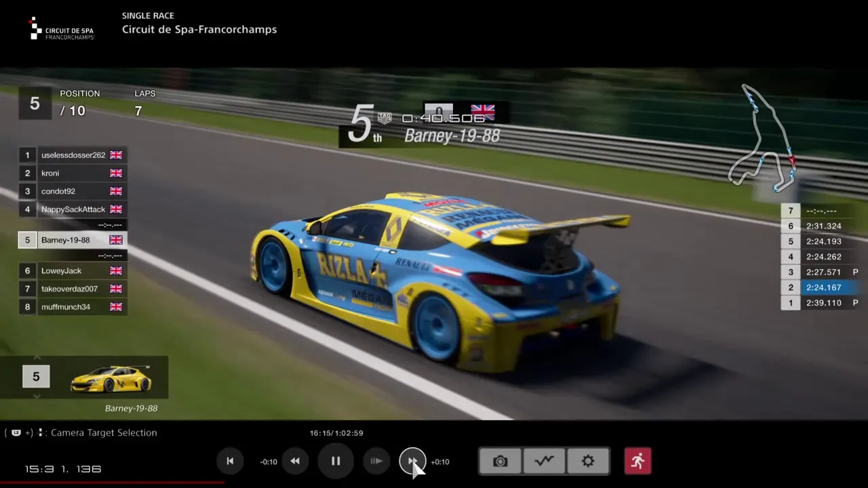This screenshot has width=868, height=488.
Task: Select driver uselessdosser262 in standings
Action: (x=73, y=155)
